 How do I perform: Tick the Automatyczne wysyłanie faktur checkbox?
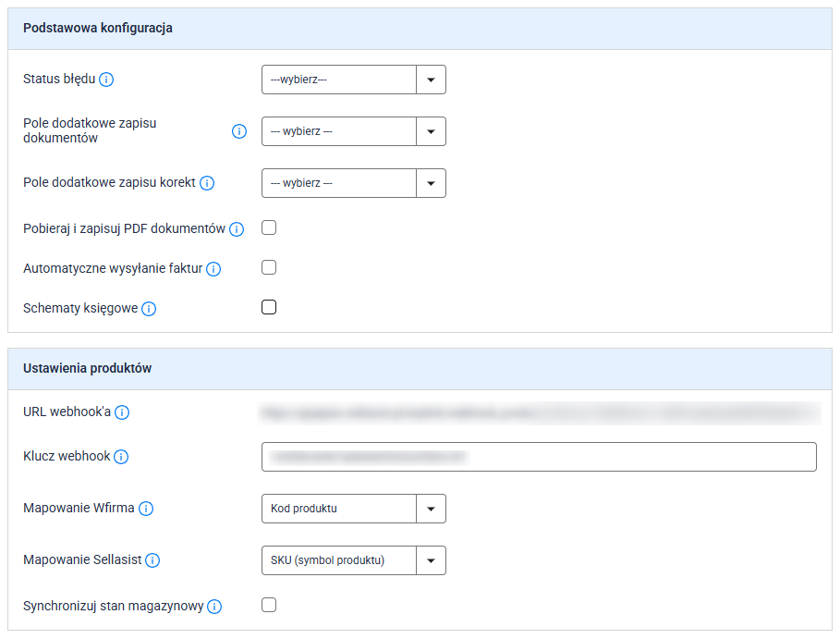click(x=269, y=268)
